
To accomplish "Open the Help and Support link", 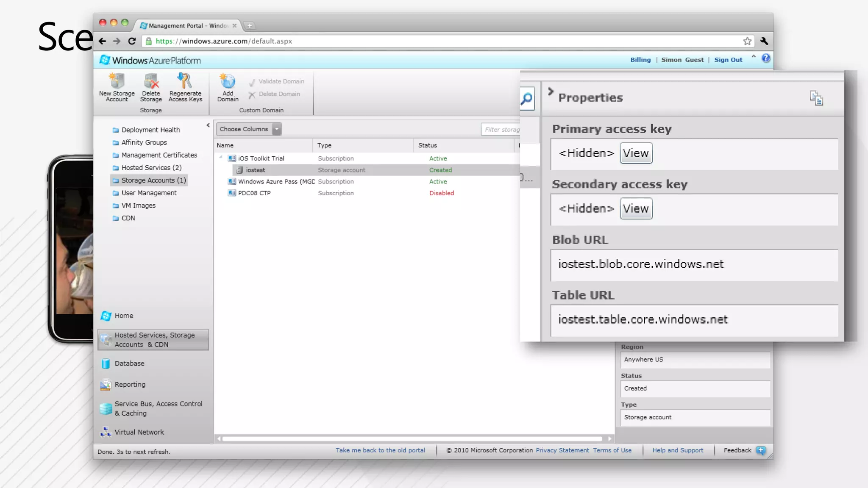I will (x=678, y=450).
